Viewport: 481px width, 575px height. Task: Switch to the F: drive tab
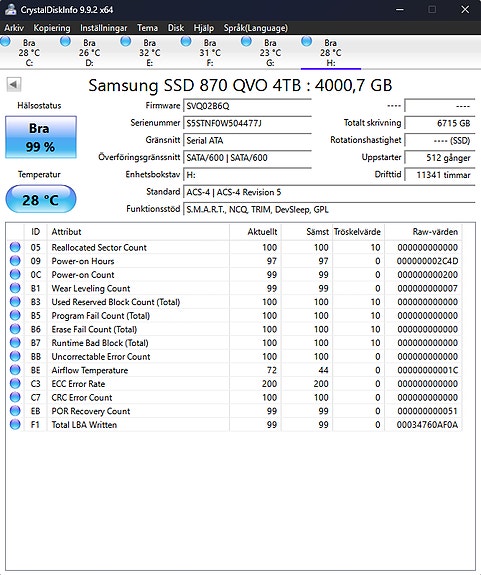[210, 52]
